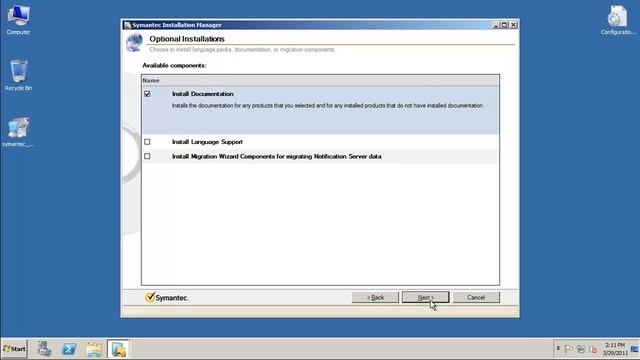Open the symantec_ installer desktop icon
This screenshot has height=360, width=640.
pos(18,132)
